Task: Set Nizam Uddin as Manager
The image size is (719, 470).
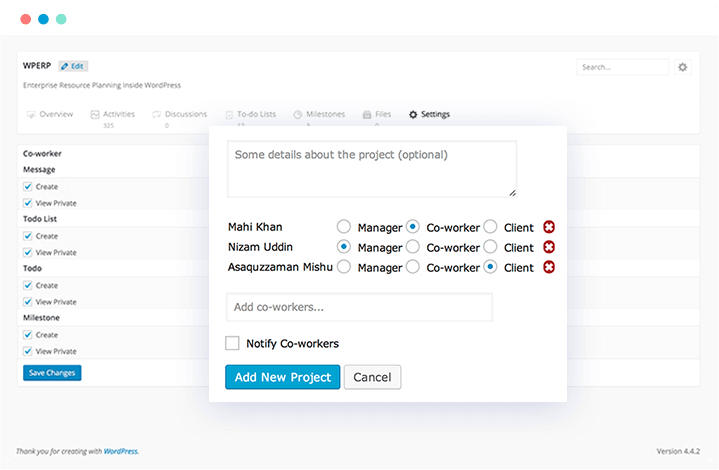Action: (x=343, y=247)
